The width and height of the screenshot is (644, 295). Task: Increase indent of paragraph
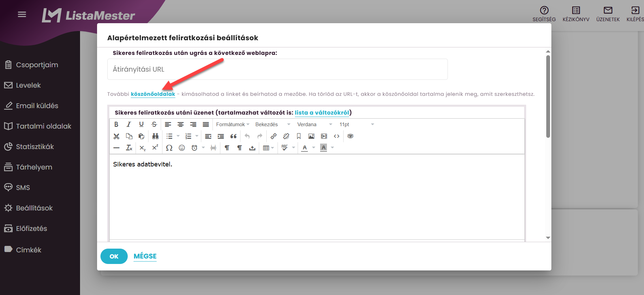coord(221,136)
